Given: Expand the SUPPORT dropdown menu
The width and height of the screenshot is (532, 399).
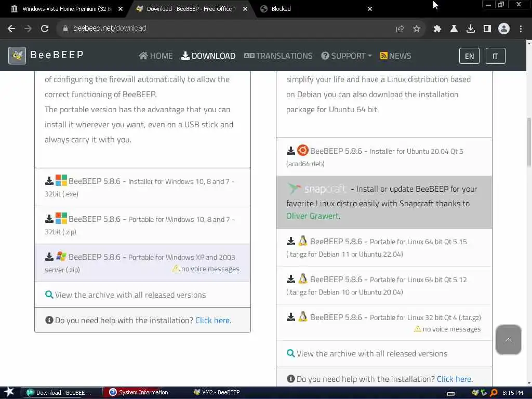Looking at the screenshot, I should [347, 56].
